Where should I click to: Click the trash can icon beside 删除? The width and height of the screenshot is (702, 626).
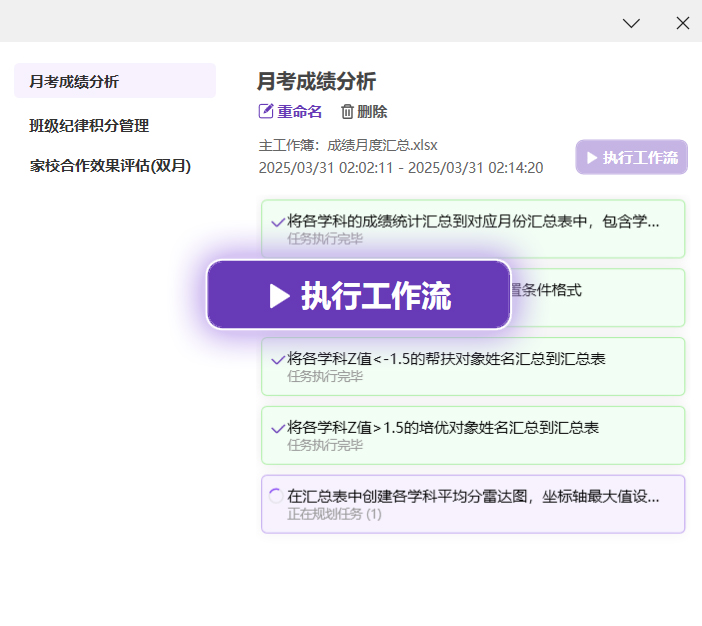(x=347, y=112)
